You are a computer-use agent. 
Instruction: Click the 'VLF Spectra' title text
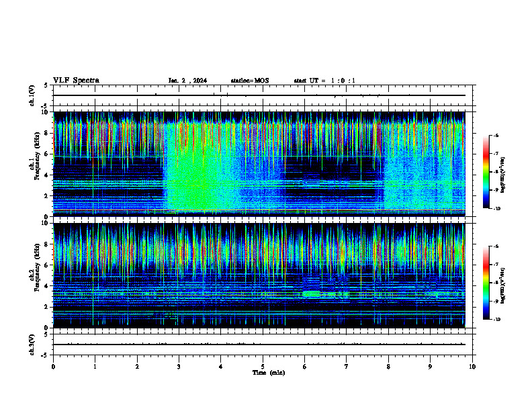point(76,80)
